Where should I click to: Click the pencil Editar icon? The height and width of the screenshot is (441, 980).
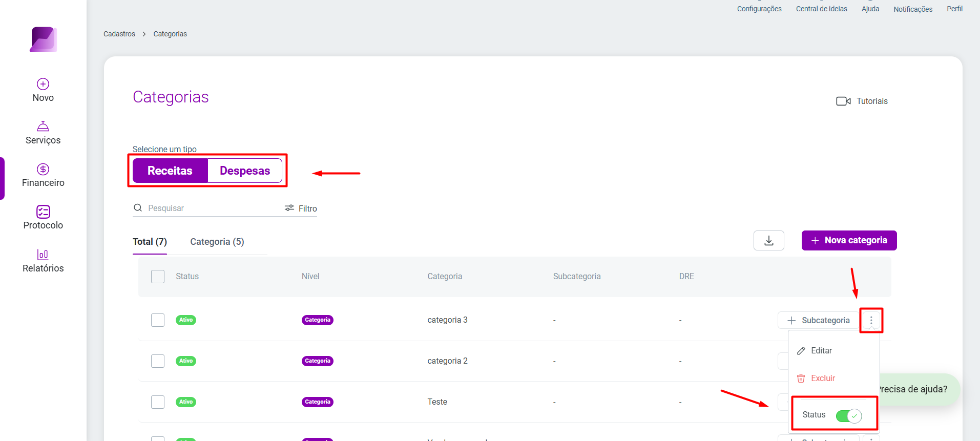pos(801,351)
